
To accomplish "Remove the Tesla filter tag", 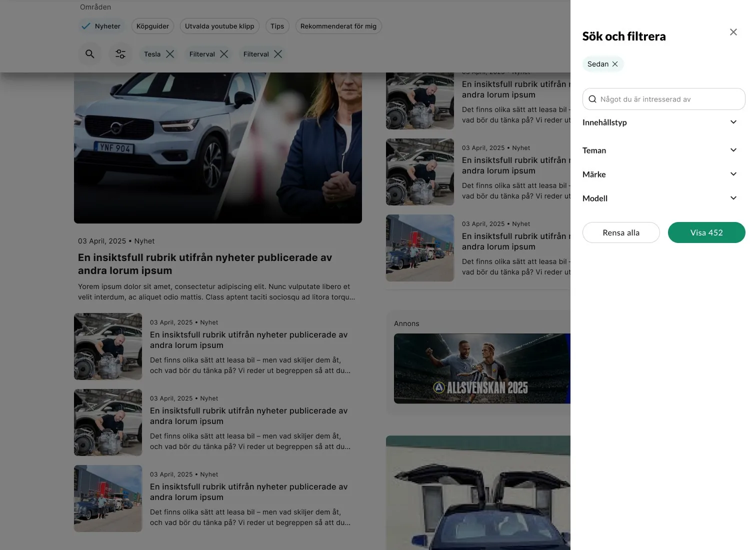I will [170, 54].
